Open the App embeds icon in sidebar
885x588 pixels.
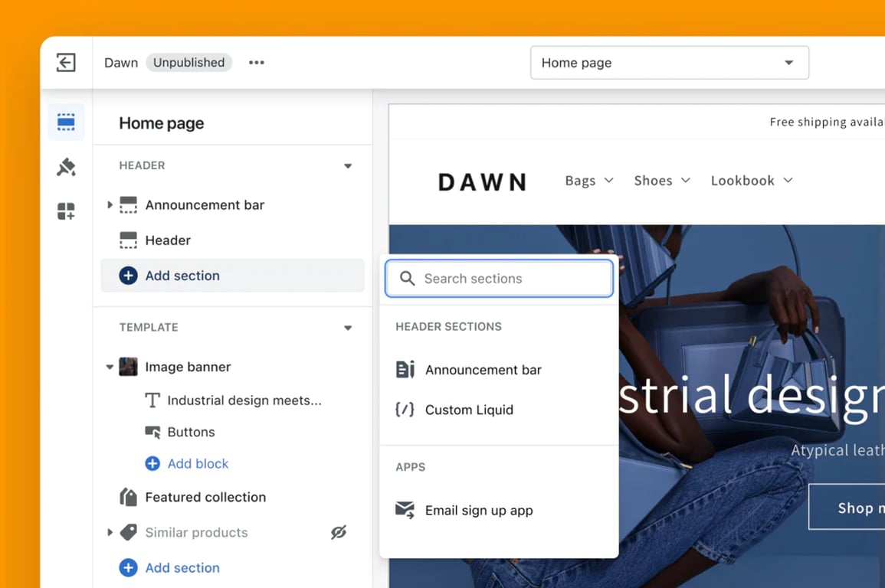[66, 211]
